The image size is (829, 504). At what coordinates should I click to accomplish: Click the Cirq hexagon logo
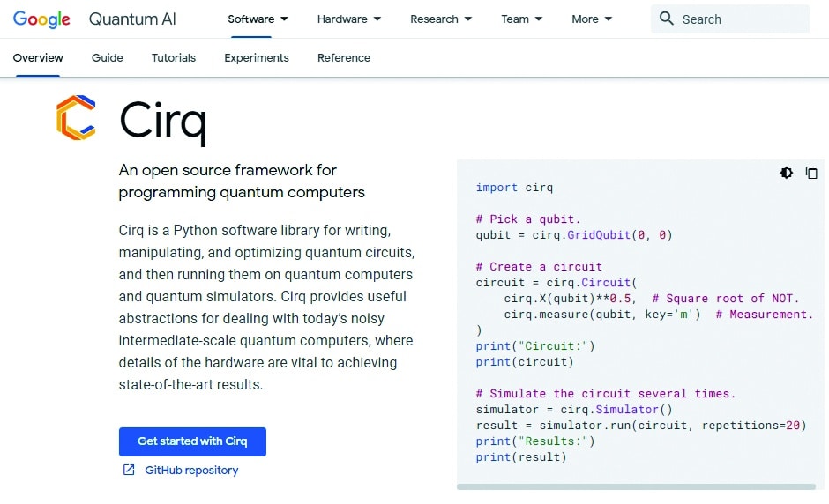click(x=76, y=118)
